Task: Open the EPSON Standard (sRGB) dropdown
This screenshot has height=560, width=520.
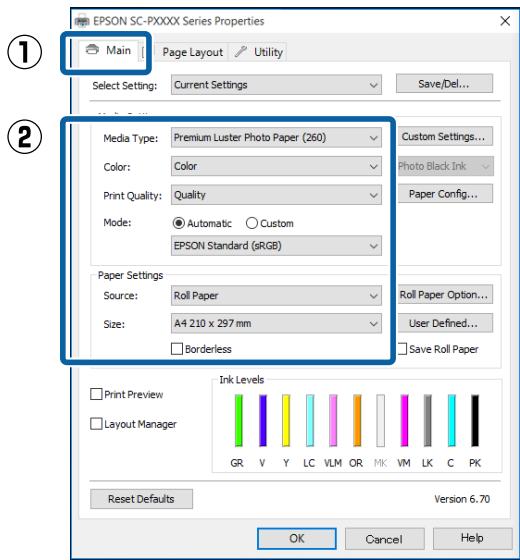Action: (x=276, y=246)
